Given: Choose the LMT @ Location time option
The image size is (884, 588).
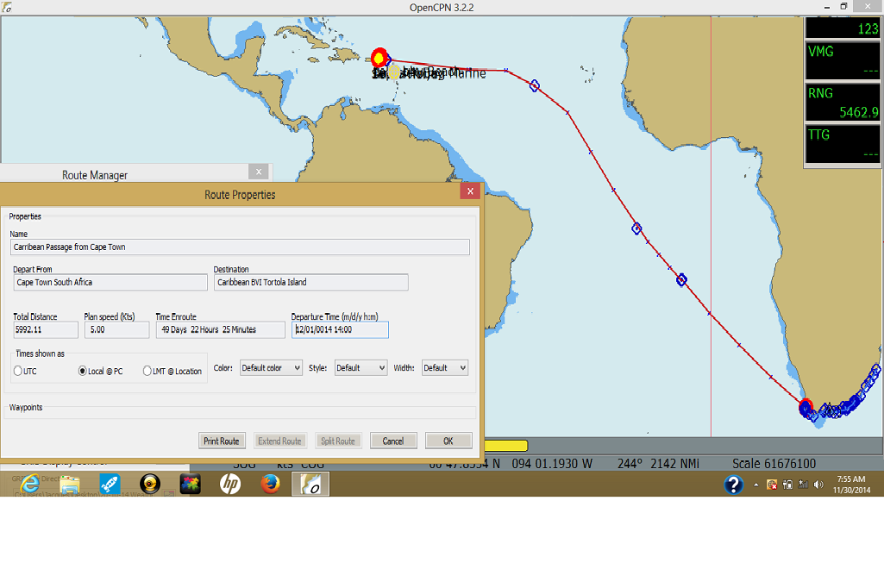Looking at the screenshot, I should (147, 371).
